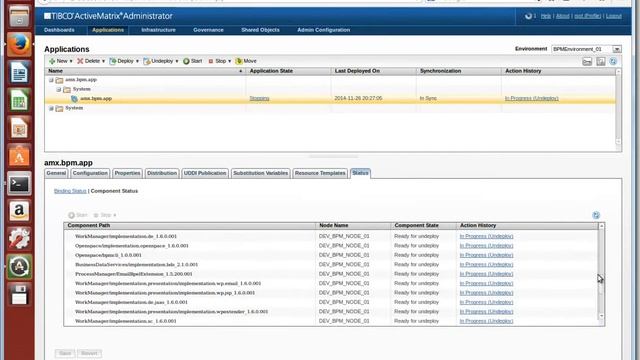Open the Stop dropdown arrow in Applications toolbar
640x360 pixels.
pos(229,61)
